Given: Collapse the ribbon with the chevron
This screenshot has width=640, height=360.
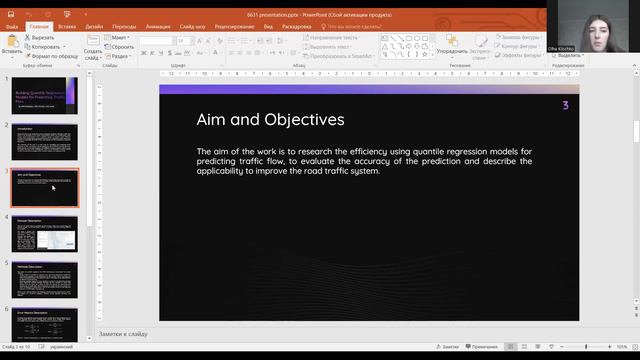Looking at the screenshot, I should [634, 65].
